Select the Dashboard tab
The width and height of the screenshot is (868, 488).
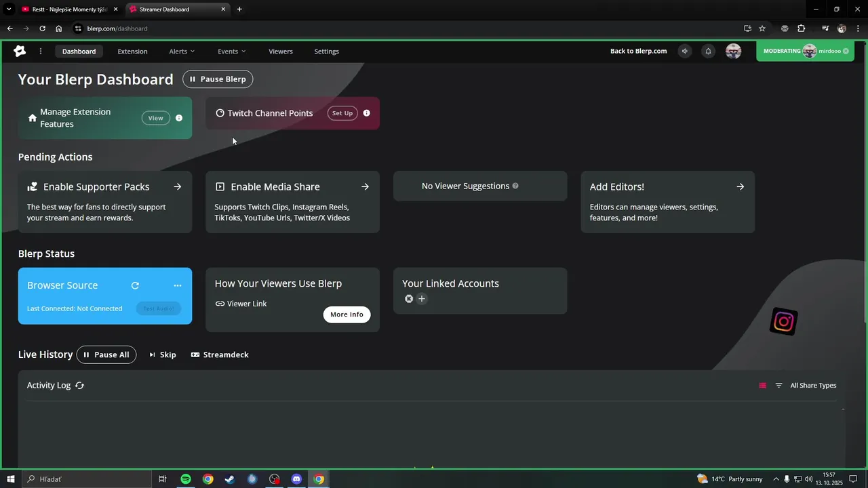[79, 52]
